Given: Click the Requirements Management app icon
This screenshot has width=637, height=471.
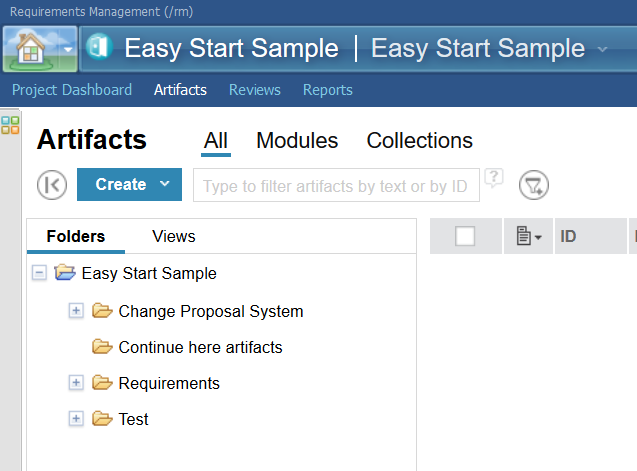Looking at the screenshot, I should click(98, 48).
